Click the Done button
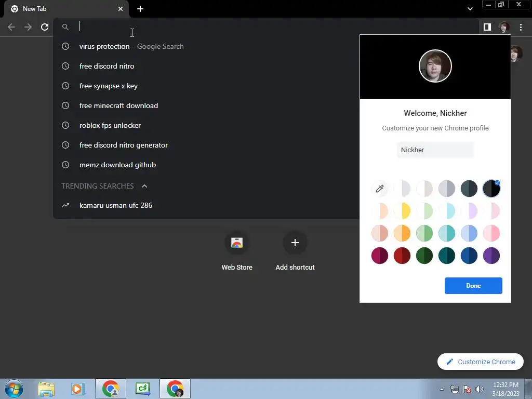The width and height of the screenshot is (532, 399). click(473, 286)
